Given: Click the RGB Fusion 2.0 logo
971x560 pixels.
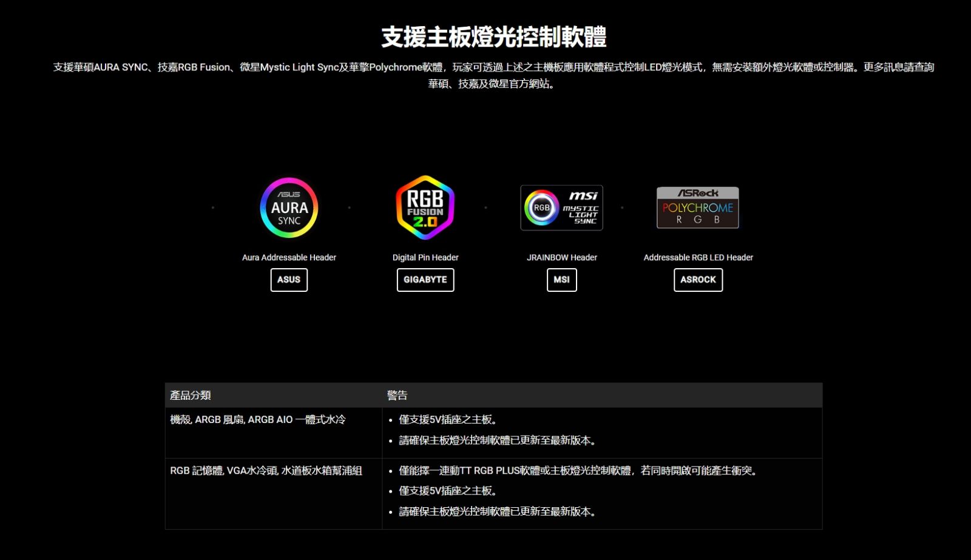Looking at the screenshot, I should 425,207.
